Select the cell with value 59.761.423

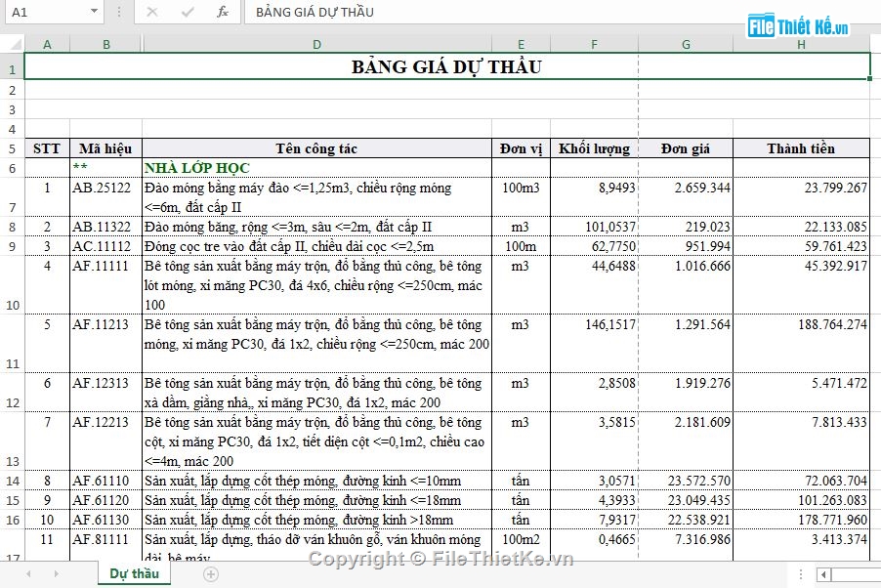[801, 246]
